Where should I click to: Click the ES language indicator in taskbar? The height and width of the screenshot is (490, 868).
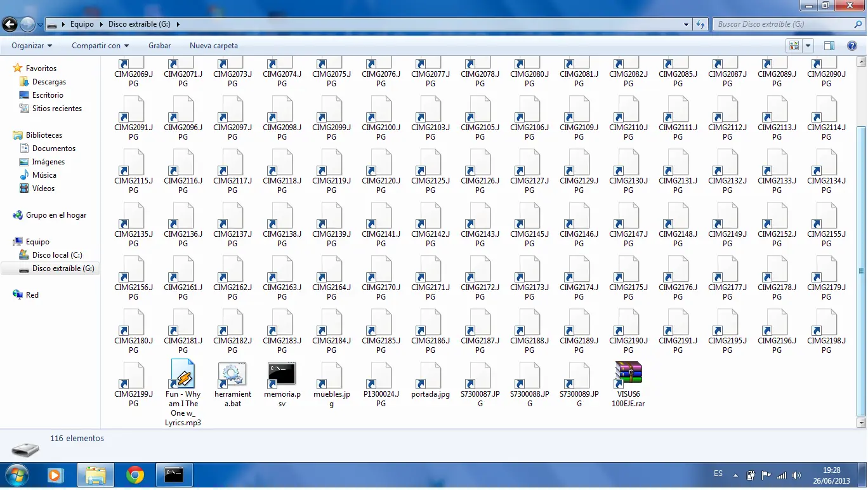coord(718,473)
